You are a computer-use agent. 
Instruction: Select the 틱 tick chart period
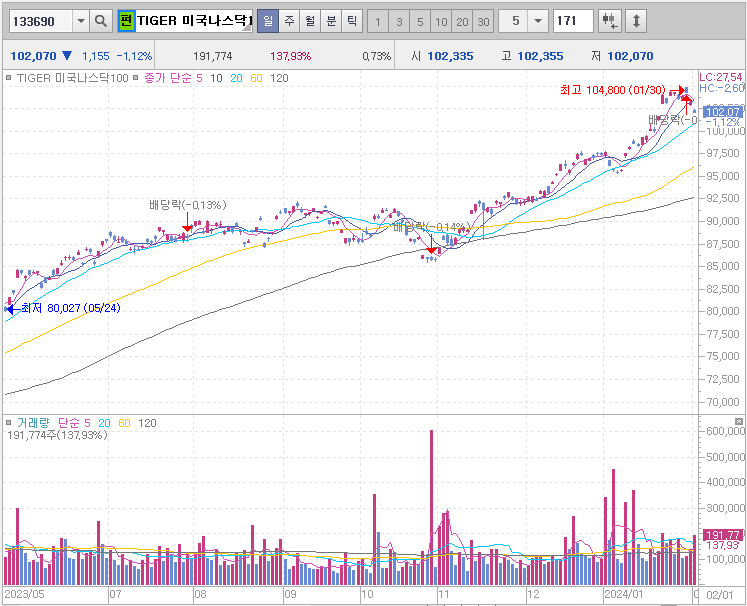click(x=352, y=21)
